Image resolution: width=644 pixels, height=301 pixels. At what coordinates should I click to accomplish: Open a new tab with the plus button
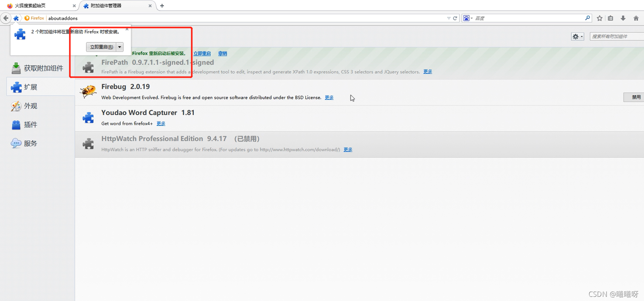[162, 6]
